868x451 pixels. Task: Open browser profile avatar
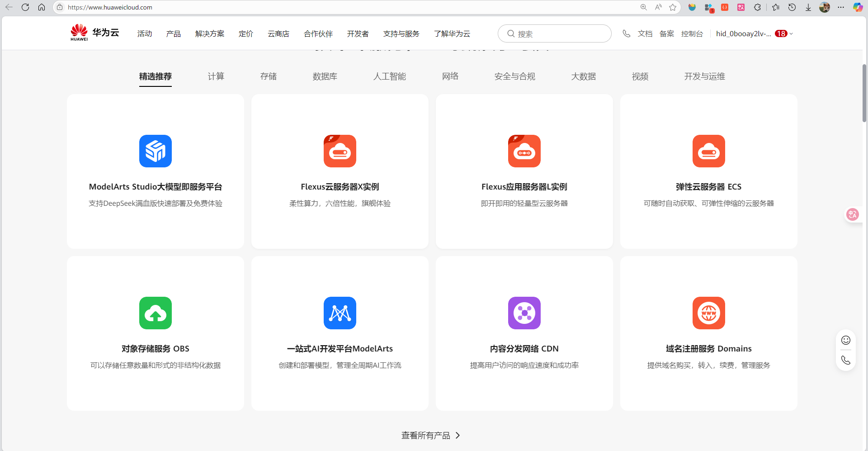(825, 7)
